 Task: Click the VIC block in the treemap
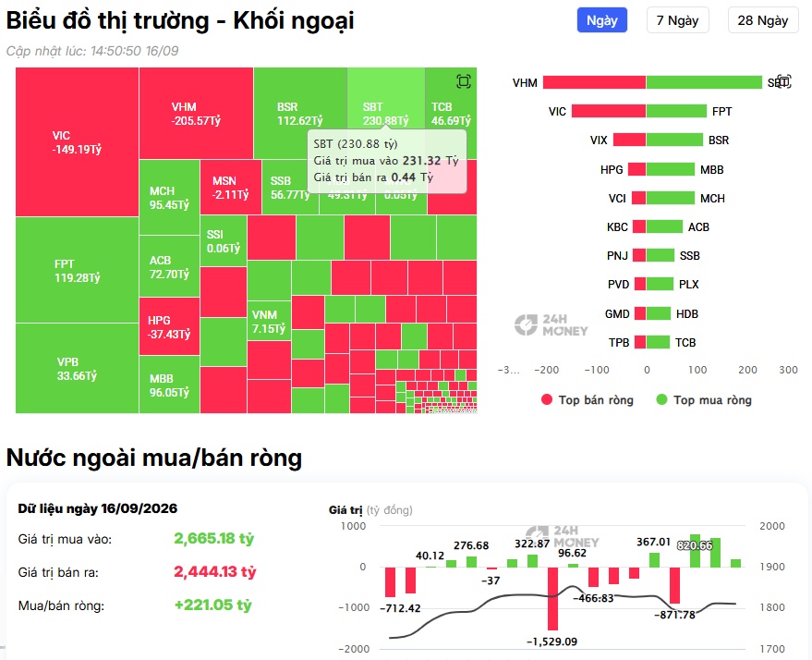78,142
